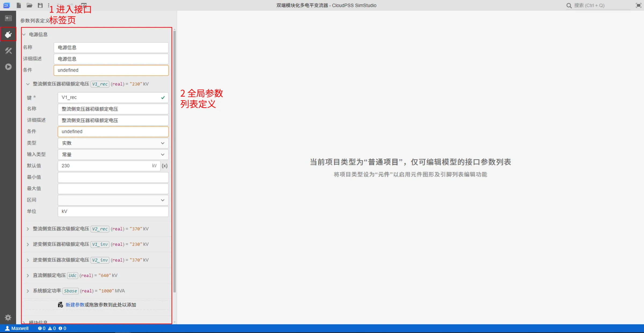Show errors count in status bar

[42, 328]
